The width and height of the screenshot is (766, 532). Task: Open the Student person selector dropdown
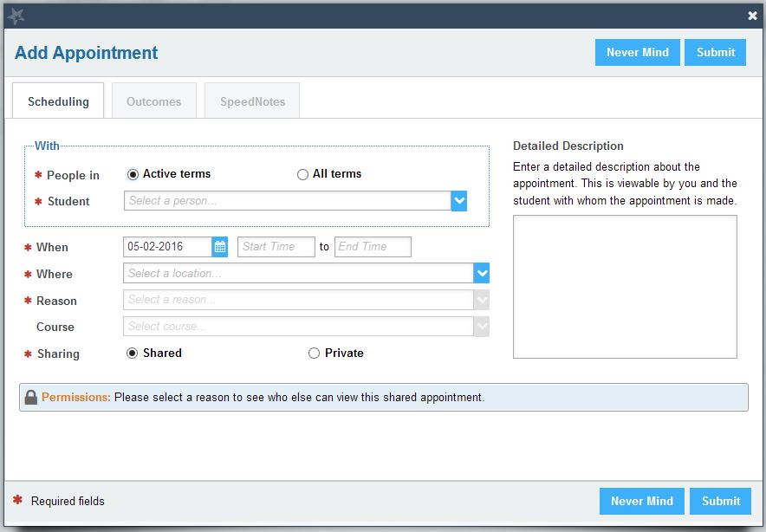coord(458,200)
